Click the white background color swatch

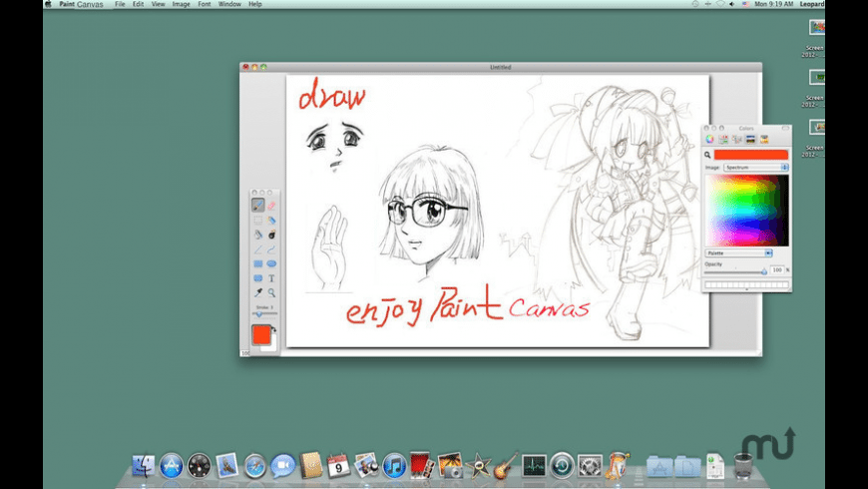point(270,346)
